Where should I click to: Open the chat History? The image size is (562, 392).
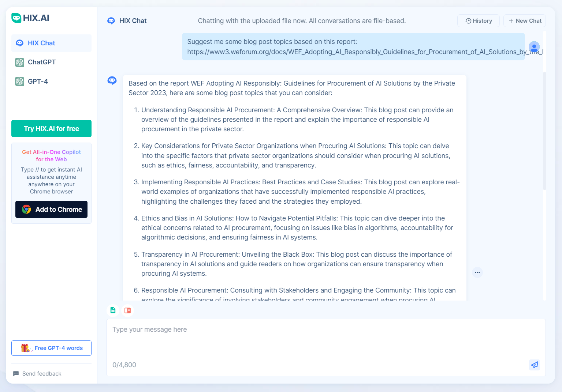click(x=478, y=21)
